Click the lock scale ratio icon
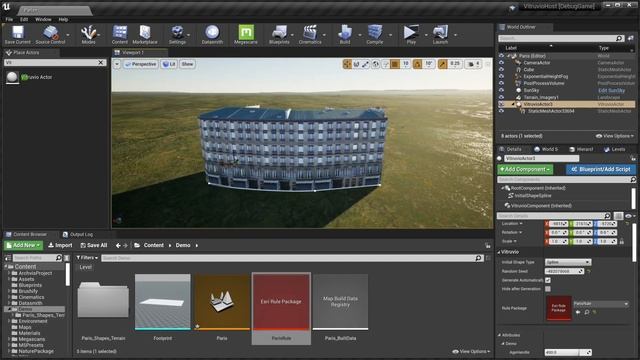 point(622,241)
